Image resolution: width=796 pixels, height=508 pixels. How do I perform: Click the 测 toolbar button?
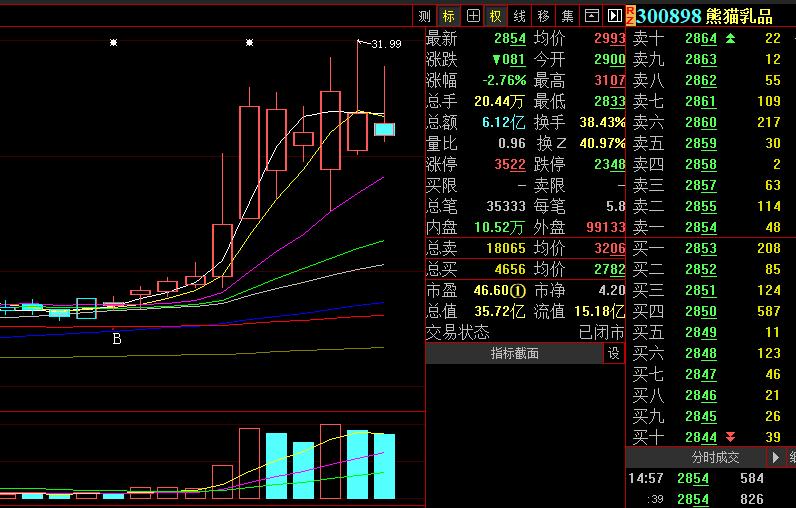coord(425,16)
